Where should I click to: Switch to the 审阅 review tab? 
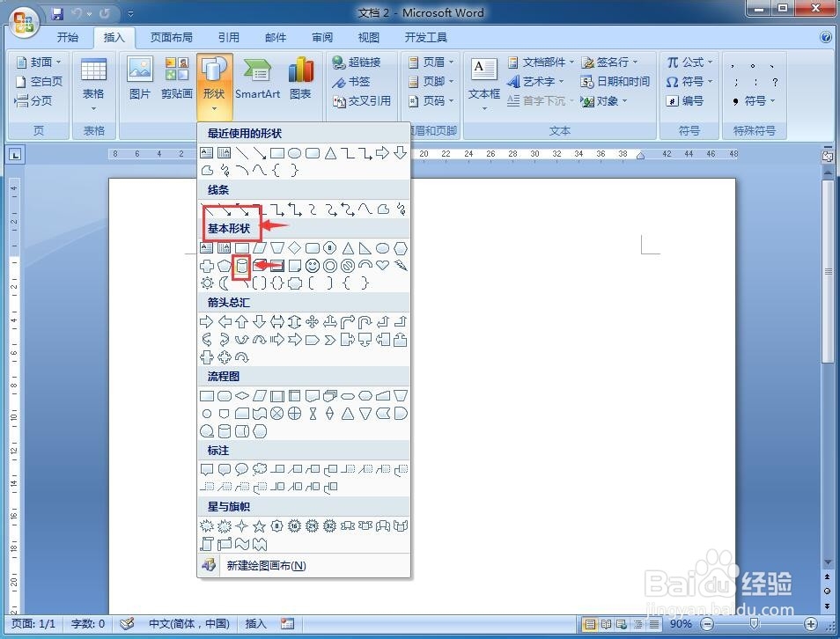point(322,37)
